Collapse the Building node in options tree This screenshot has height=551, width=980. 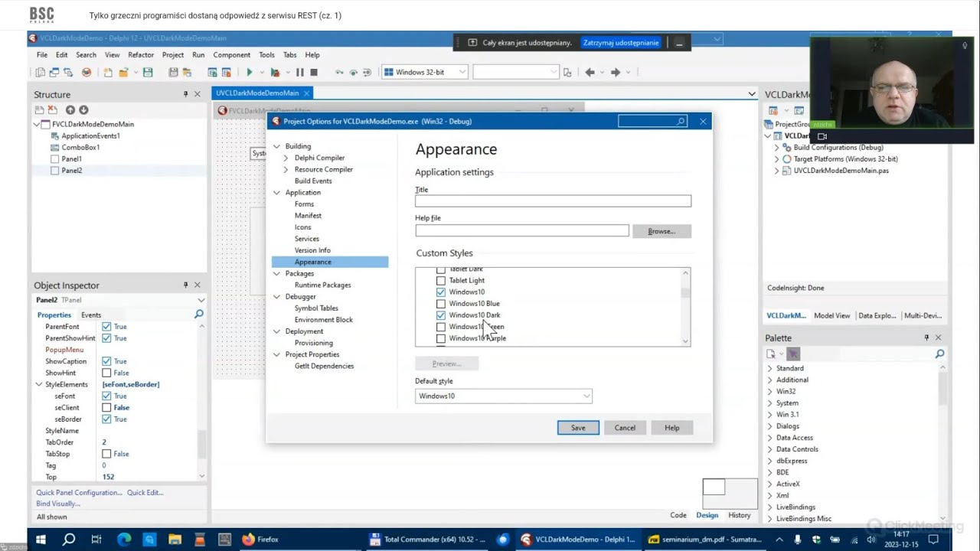coord(276,146)
